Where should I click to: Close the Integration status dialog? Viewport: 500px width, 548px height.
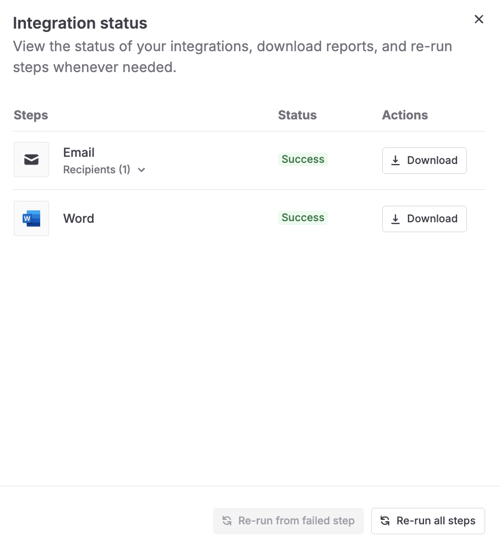[x=479, y=19]
